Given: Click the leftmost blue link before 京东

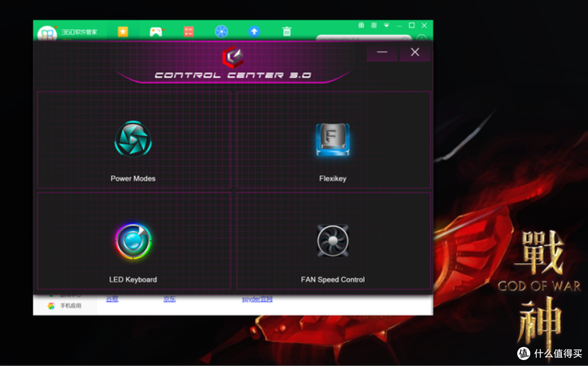Looking at the screenshot, I should pos(112,299).
